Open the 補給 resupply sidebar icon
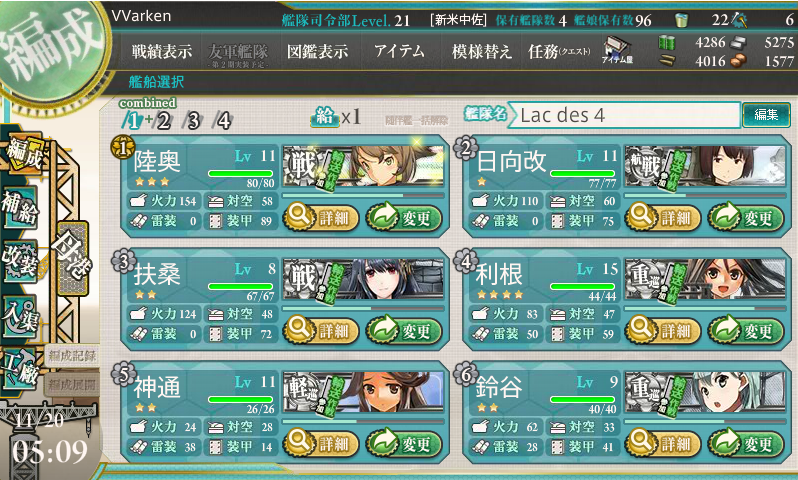The image size is (798, 480). 20,208
